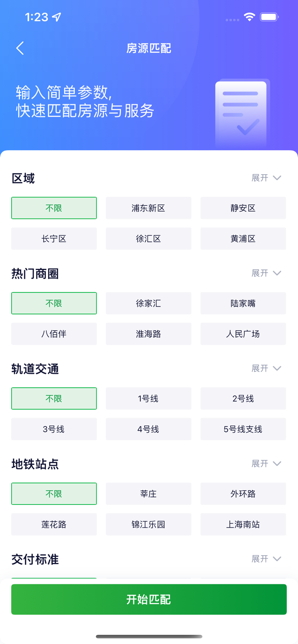Image resolution: width=298 pixels, height=644 pixels.
Task: Select 上海南站 metro station
Action: coord(243,524)
